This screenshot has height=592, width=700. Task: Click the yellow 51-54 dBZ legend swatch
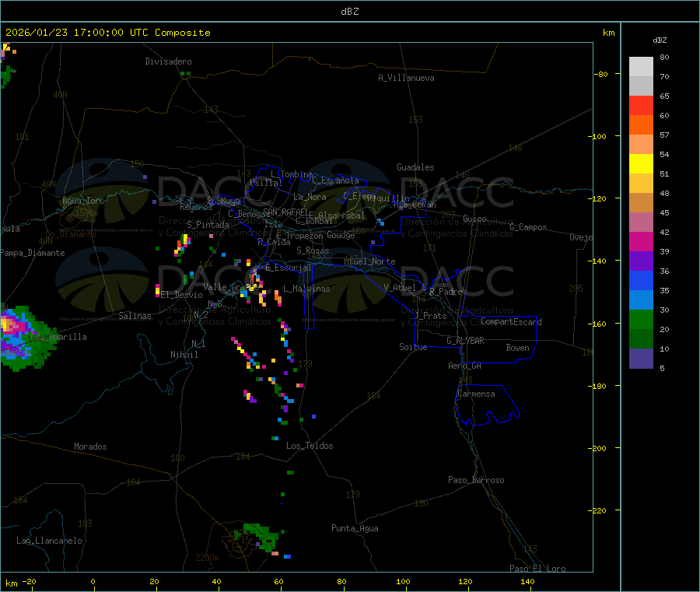(x=641, y=164)
